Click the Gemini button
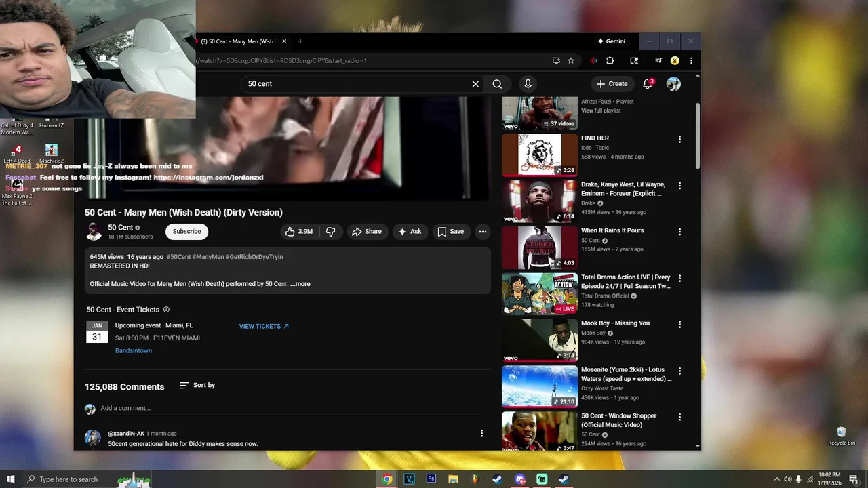The width and height of the screenshot is (868, 488). [x=611, y=41]
